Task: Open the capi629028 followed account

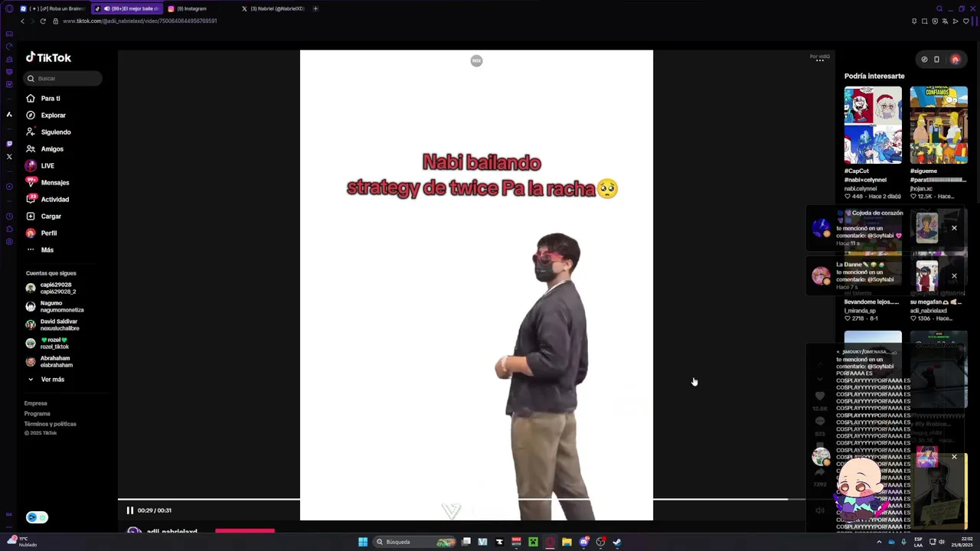Action: coord(57,288)
